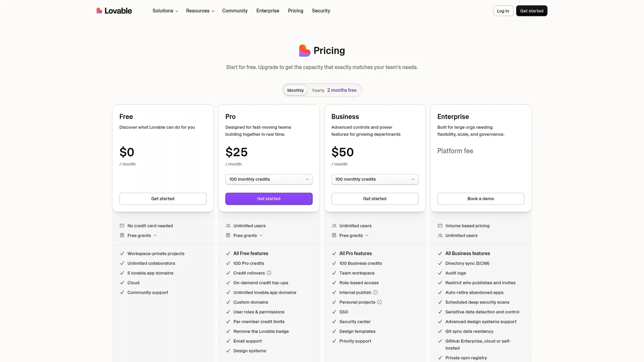The height and width of the screenshot is (362, 644).
Task: Open Business plan monthly credits dropdown
Action: pyautogui.click(x=375, y=179)
